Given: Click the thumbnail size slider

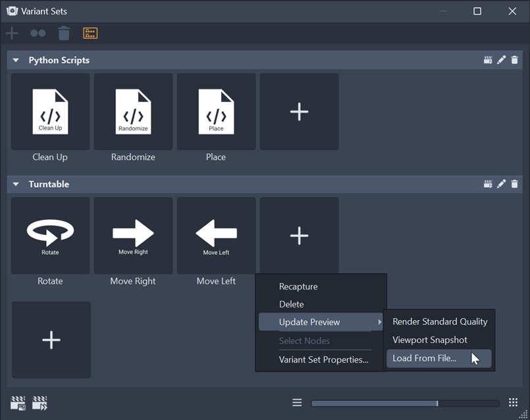Looking at the screenshot, I should [406, 403].
